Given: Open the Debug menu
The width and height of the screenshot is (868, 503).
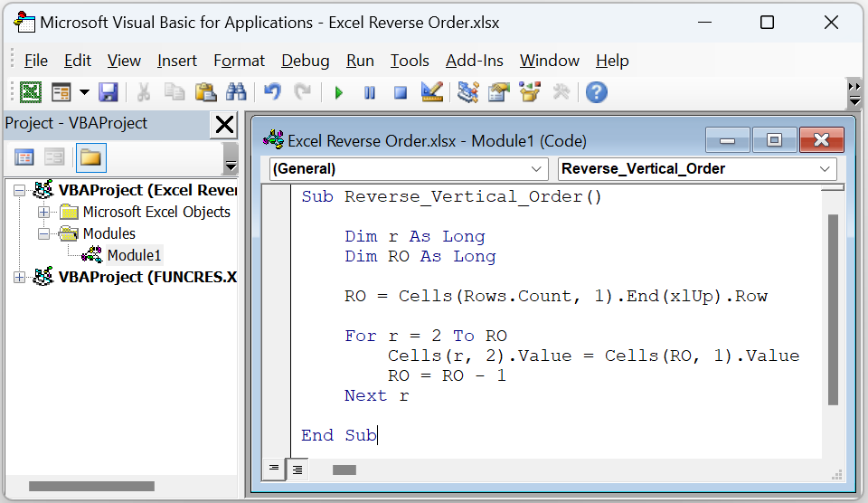Looking at the screenshot, I should coord(305,61).
